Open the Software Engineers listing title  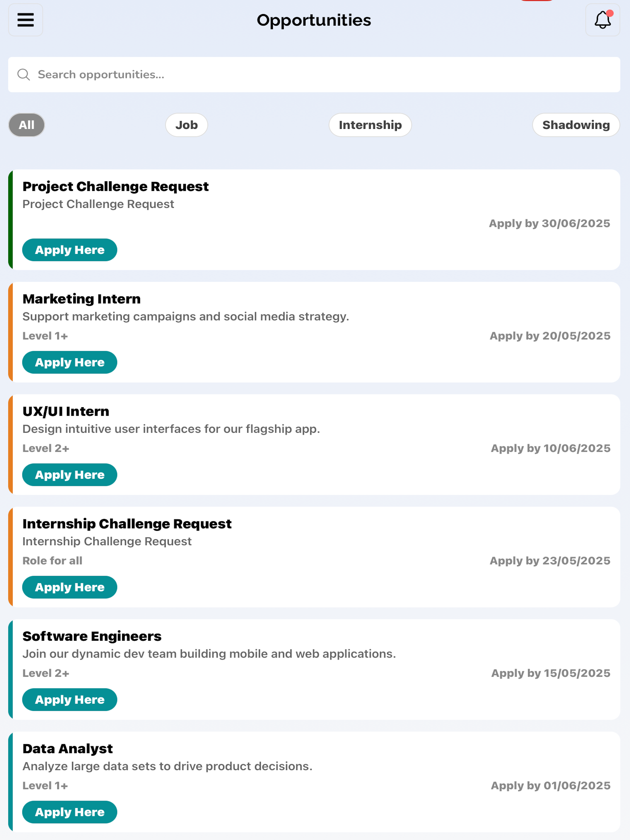[x=92, y=636]
